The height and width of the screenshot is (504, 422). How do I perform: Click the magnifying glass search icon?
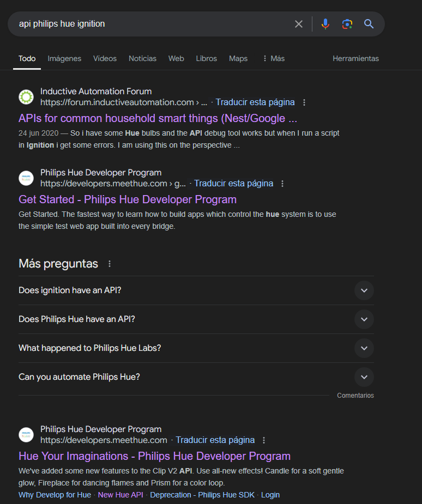click(x=369, y=24)
